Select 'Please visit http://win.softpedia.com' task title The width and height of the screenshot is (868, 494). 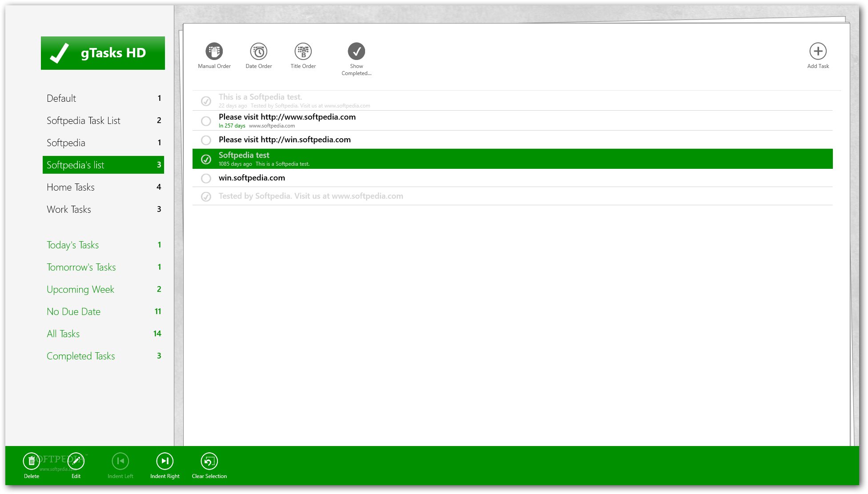tap(285, 139)
